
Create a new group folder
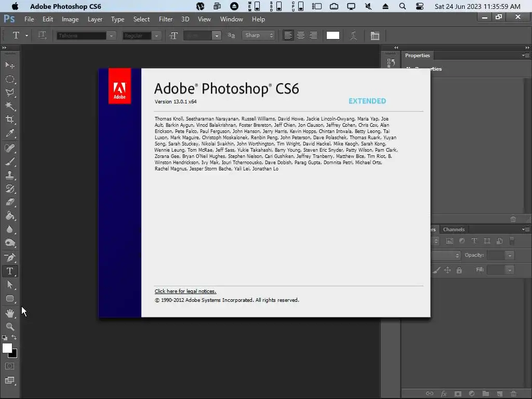(x=486, y=394)
